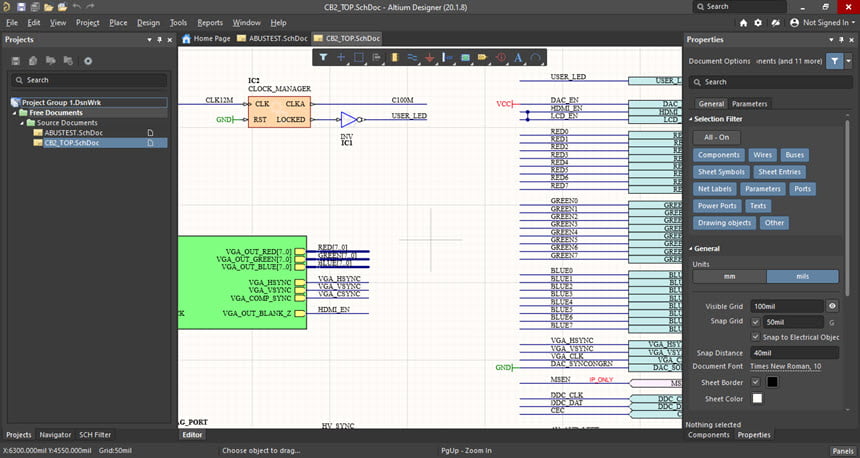
Task: Switch to the Home Page tab
Action: [x=206, y=38]
